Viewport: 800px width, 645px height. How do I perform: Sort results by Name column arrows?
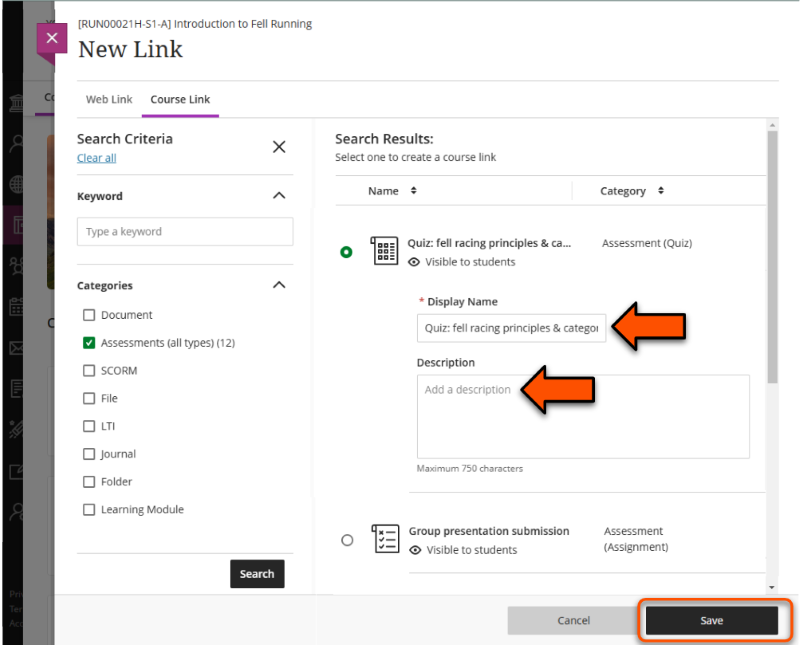(414, 191)
